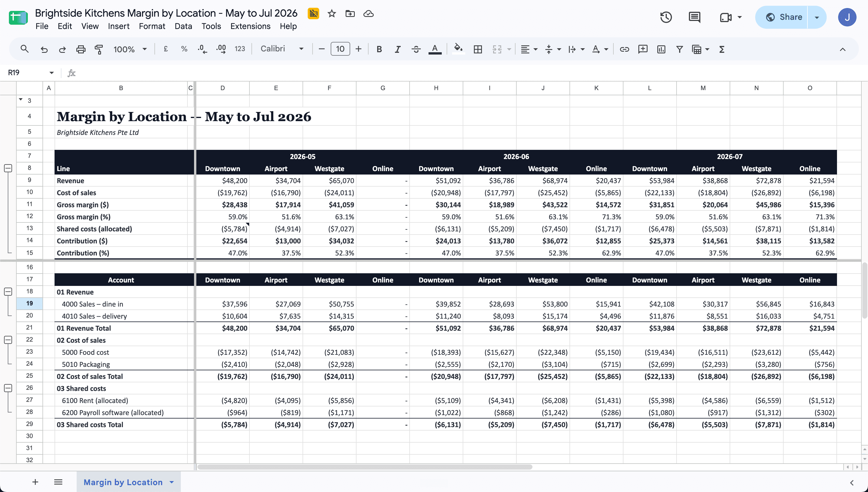The width and height of the screenshot is (868, 492).
Task: Open the fill color picker
Action: (458, 49)
